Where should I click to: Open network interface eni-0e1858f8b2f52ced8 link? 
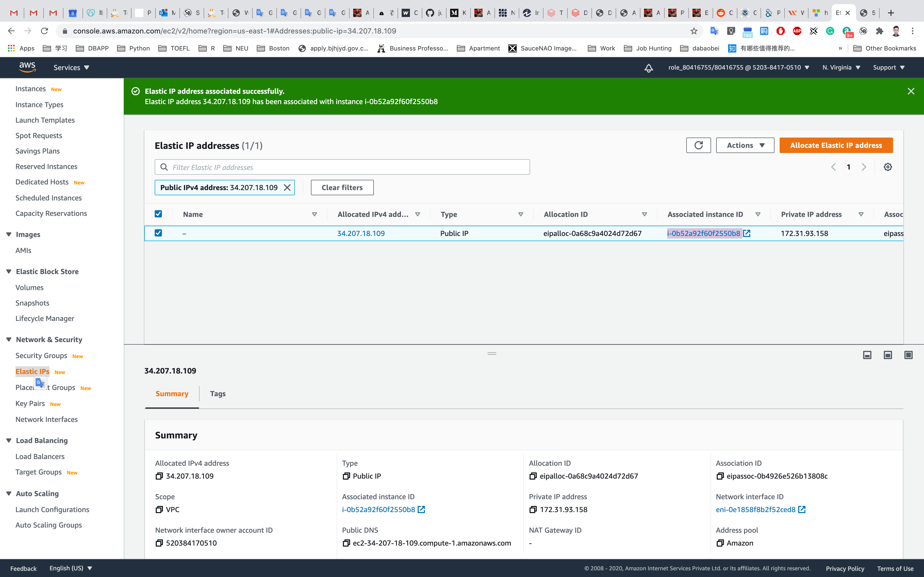755,510
